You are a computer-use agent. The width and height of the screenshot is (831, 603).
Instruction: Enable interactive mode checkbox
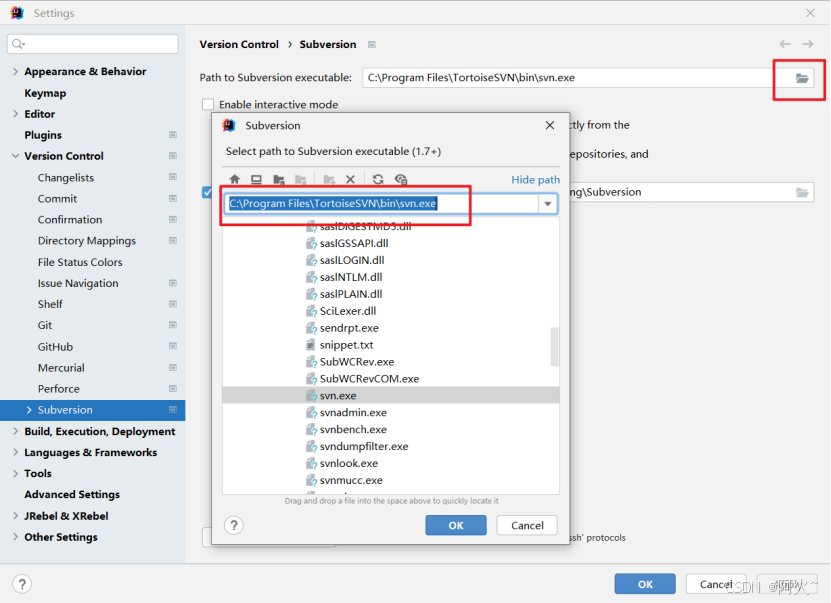tap(208, 104)
